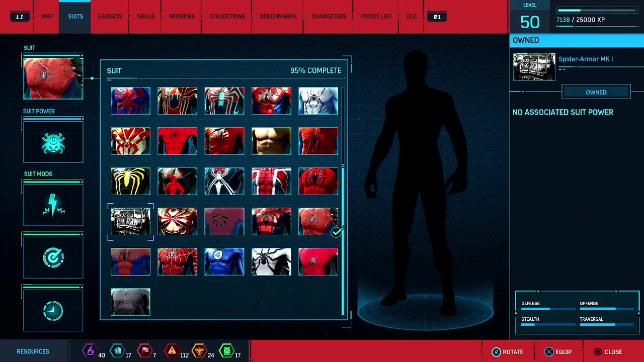Click the 'NO ASSOCIATED SUIT POWER' text

click(x=563, y=113)
